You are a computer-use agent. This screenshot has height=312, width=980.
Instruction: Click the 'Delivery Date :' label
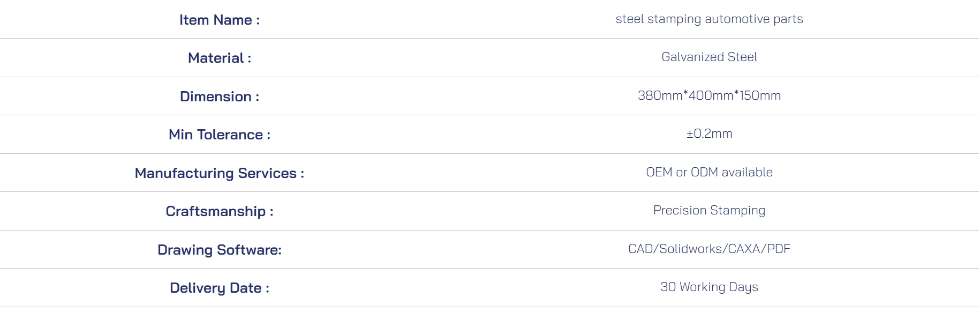tap(220, 288)
